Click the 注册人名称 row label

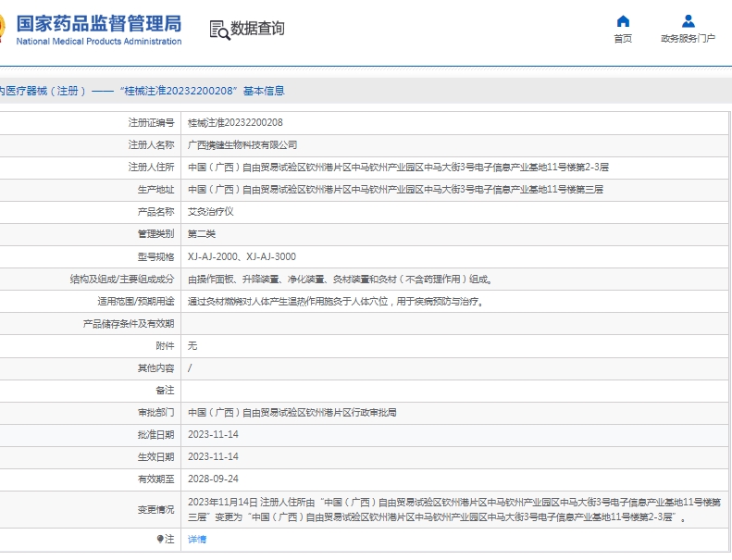[151, 145]
